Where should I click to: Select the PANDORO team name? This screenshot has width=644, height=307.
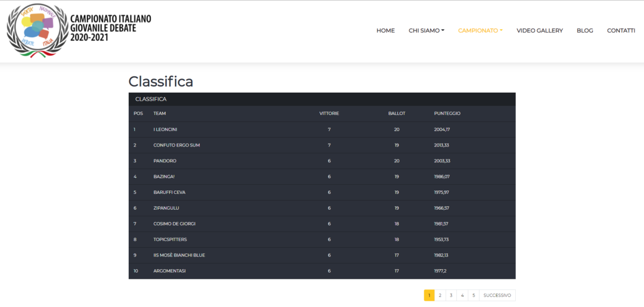[165, 161]
